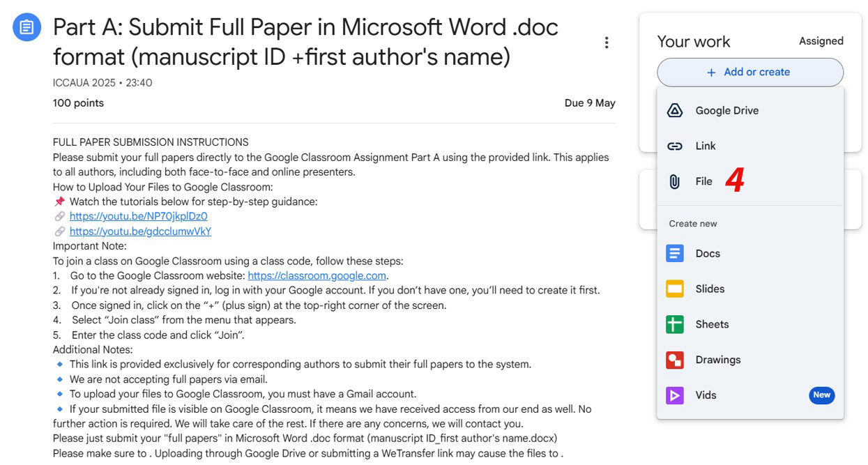Choose the File menu option
Screen dimensions: 868x465
pyautogui.click(x=703, y=181)
